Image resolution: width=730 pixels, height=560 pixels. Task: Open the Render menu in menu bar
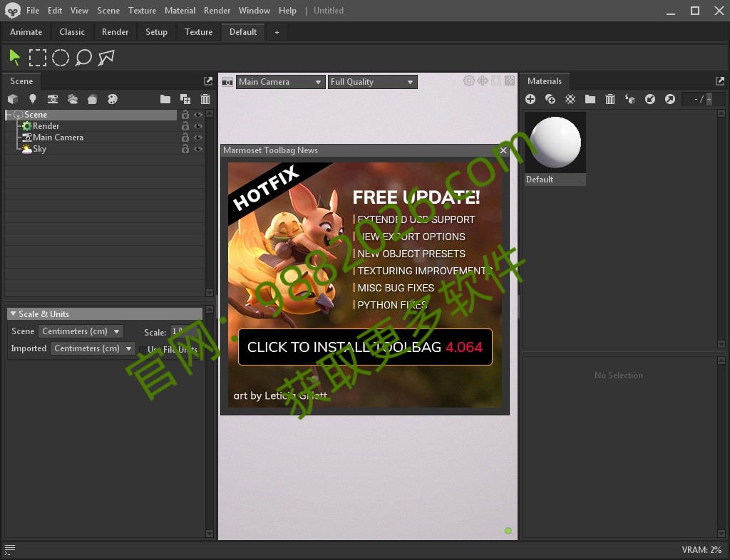[217, 11]
